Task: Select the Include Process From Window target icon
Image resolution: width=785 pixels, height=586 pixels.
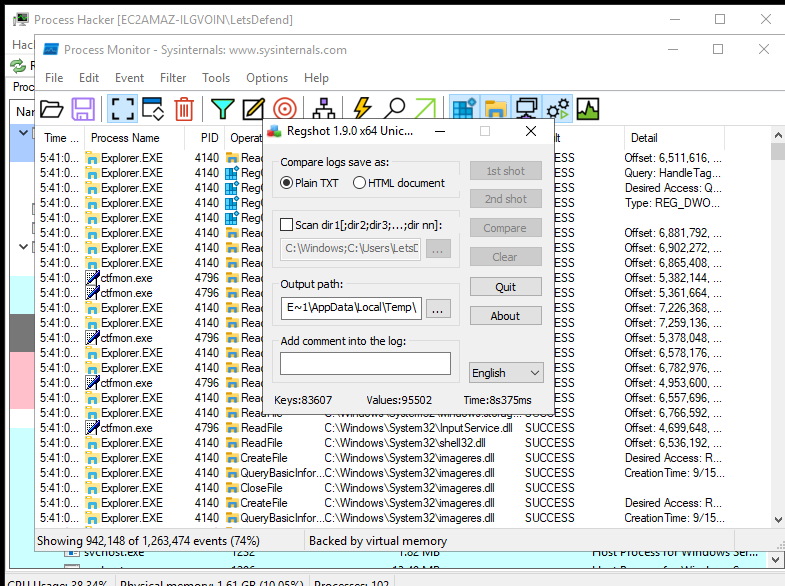Action: 284,109
